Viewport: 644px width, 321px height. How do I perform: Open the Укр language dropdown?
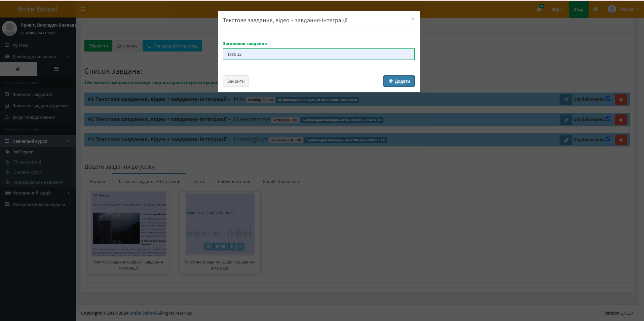(557, 9)
